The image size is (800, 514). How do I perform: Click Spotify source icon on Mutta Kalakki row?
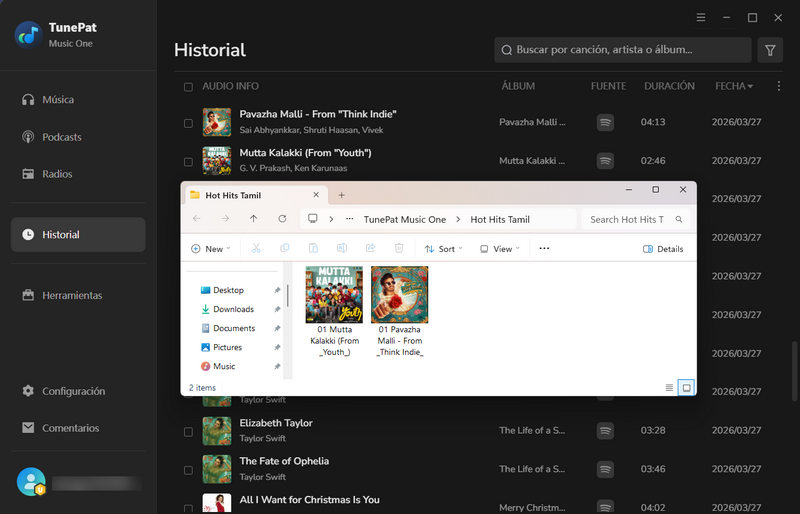(x=605, y=161)
